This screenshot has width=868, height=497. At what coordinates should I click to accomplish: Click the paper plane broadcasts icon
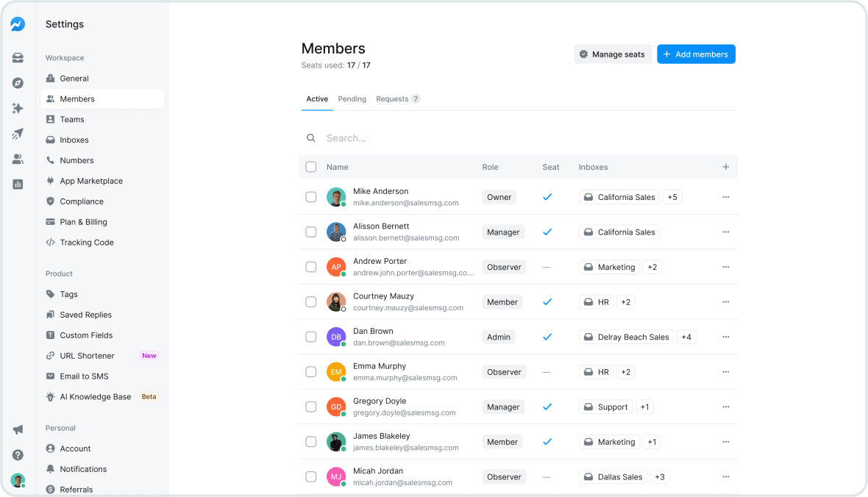18,133
